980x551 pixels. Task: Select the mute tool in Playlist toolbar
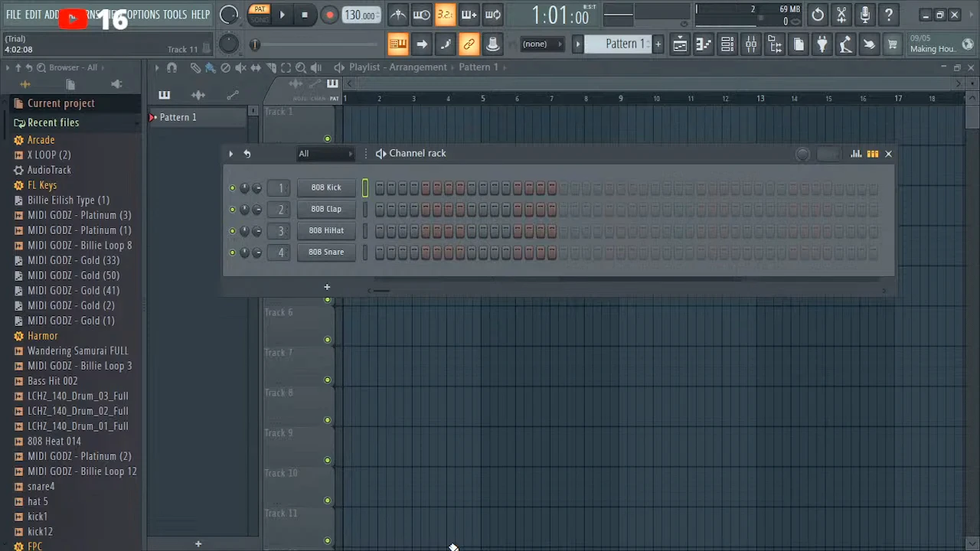(x=240, y=67)
